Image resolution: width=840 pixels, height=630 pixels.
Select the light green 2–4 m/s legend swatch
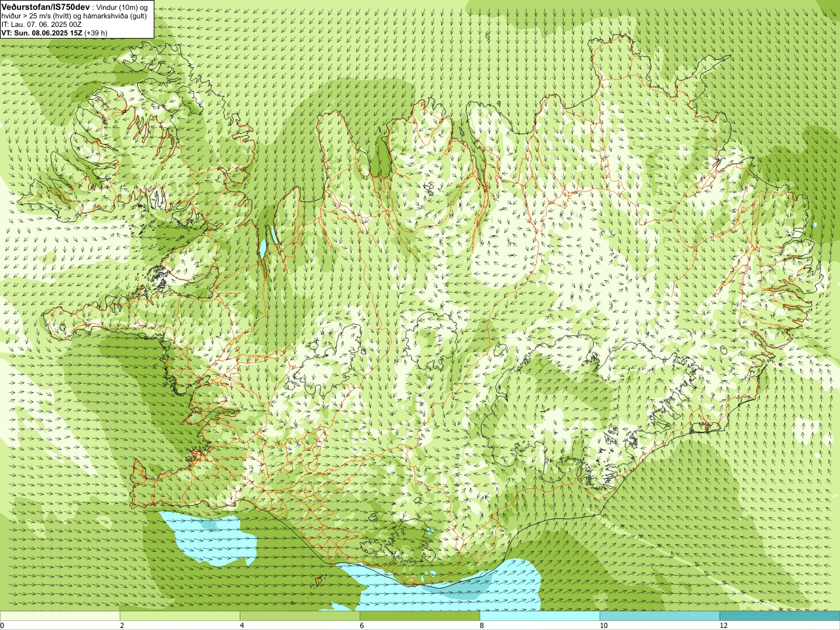(x=180, y=616)
